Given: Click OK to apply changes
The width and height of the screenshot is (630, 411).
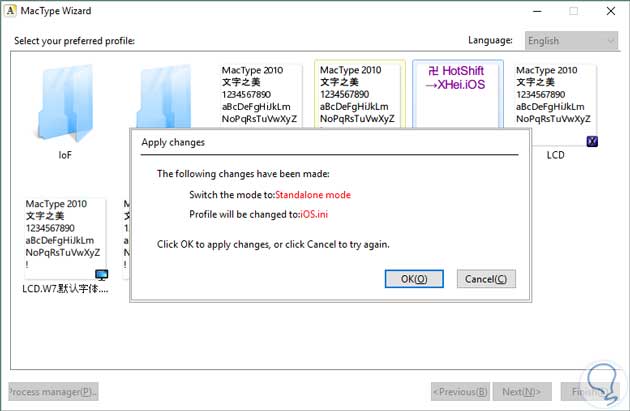Looking at the screenshot, I should pyautogui.click(x=414, y=279).
